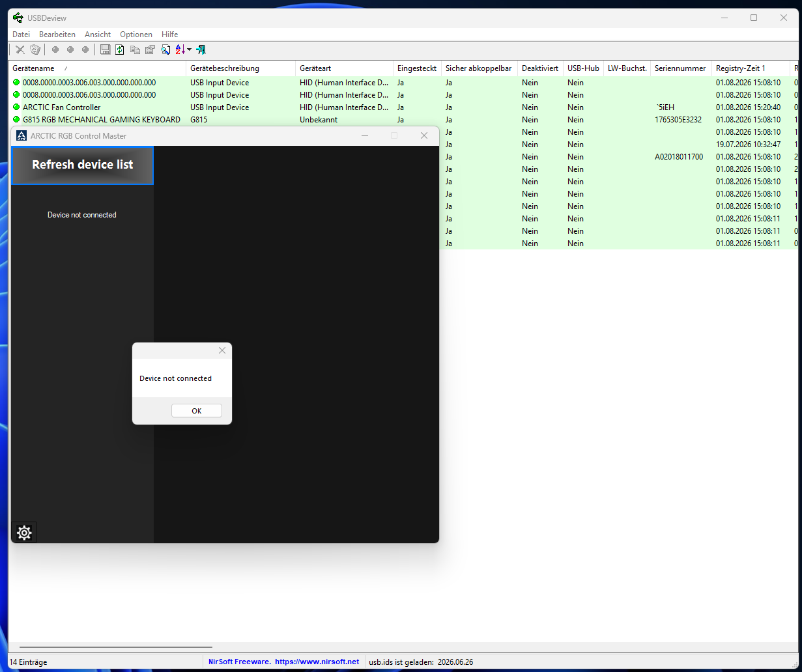Sort by the Eingesteckt column header
This screenshot has height=672, width=802.
pyautogui.click(x=417, y=68)
